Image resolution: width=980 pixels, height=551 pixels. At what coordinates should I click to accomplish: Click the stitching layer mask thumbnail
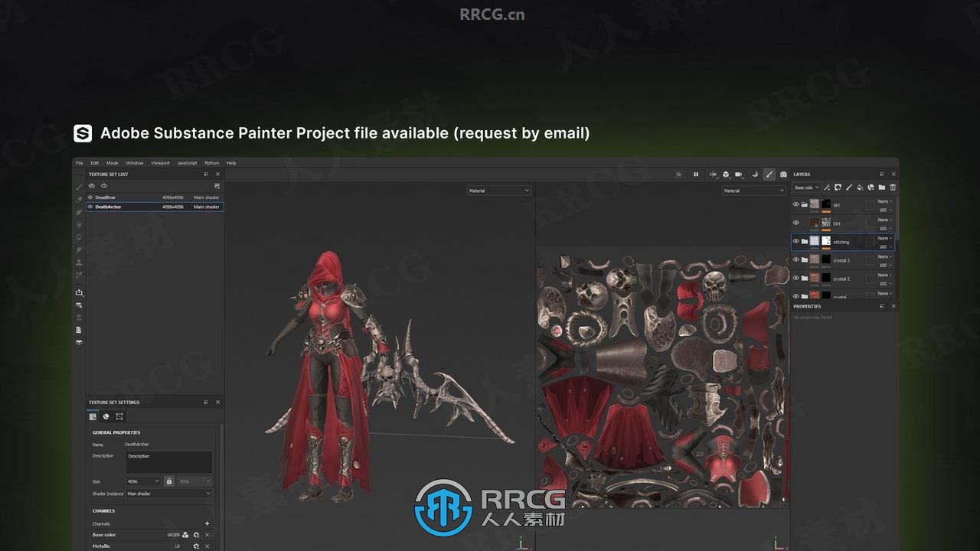(826, 241)
